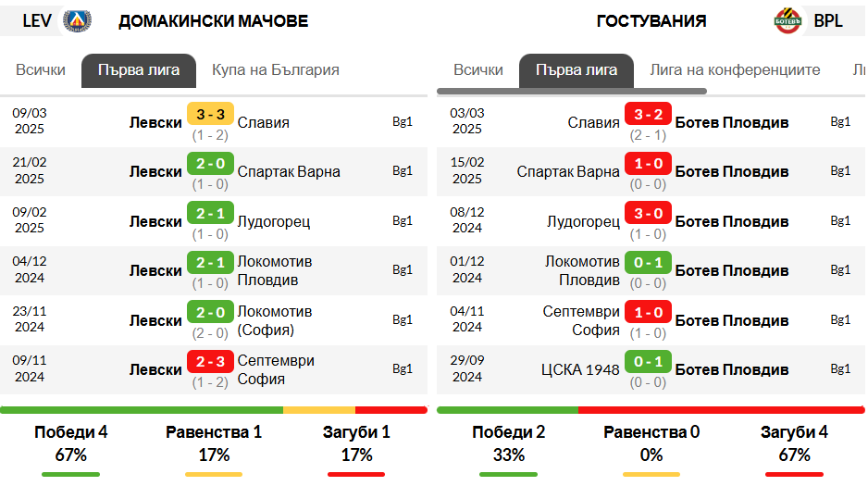Screen dimensions: 868x486
Task: Click the away results win-loss progress bar
Action: (x=651, y=410)
